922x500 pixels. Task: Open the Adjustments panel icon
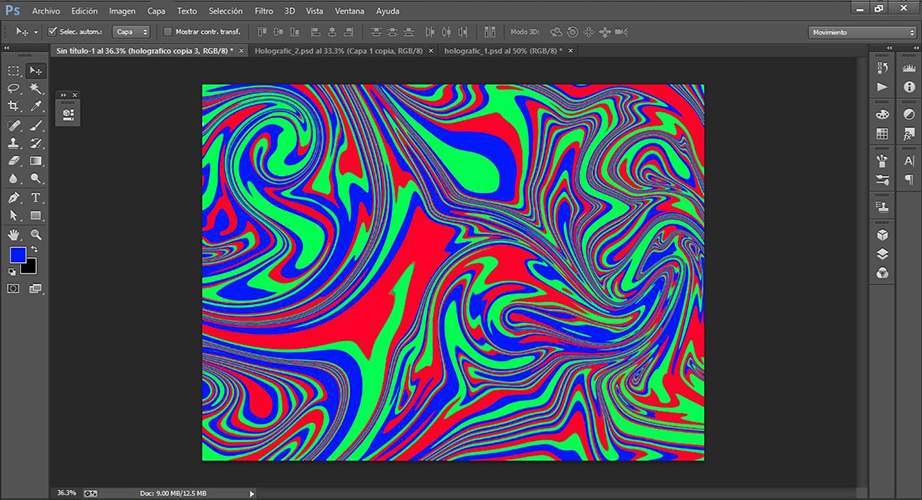[x=909, y=115]
